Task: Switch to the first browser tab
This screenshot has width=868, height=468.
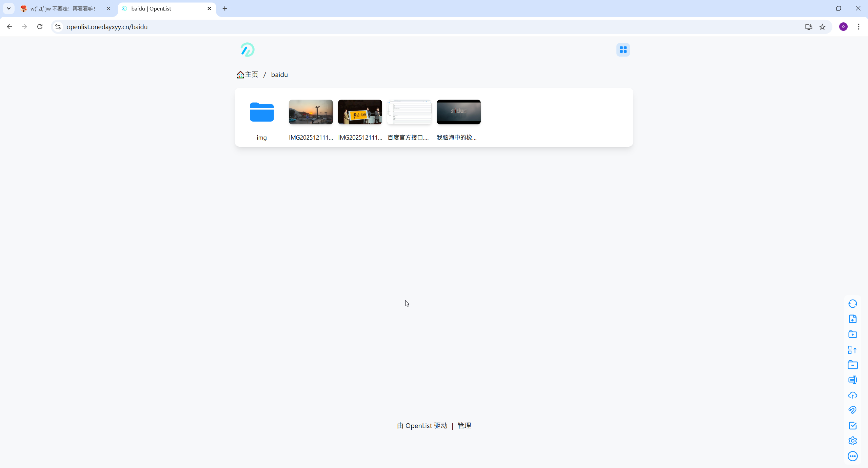Action: [63, 8]
